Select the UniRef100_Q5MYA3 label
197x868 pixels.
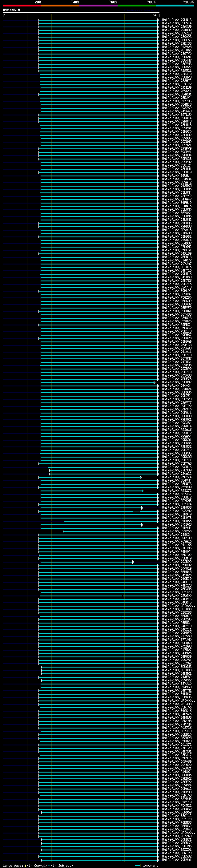[177, 464]
